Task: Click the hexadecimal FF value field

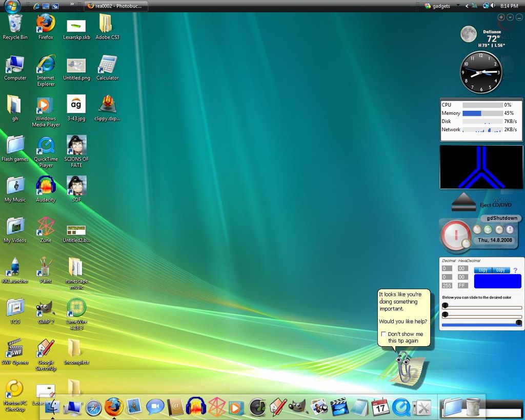Action: [463, 286]
